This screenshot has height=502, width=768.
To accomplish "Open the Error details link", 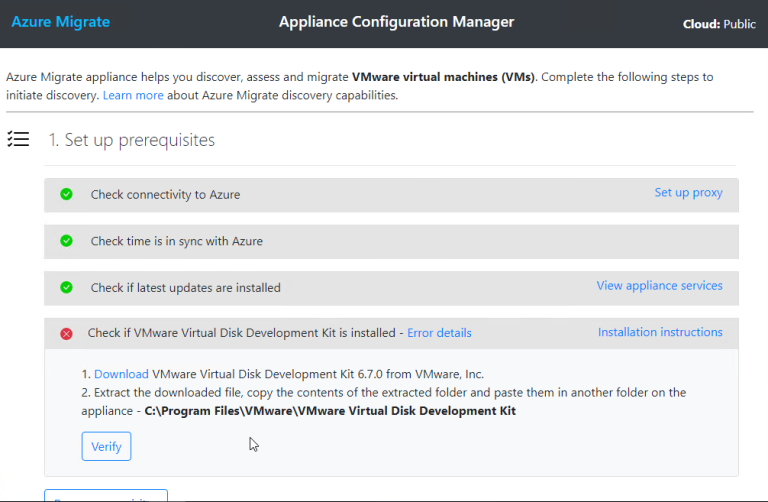I will pos(439,333).
